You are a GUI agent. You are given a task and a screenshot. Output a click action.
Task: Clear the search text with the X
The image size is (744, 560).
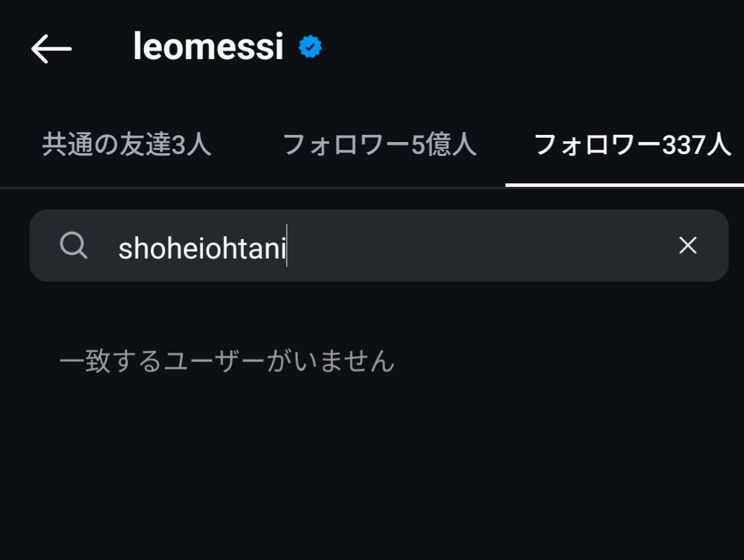pos(687,245)
